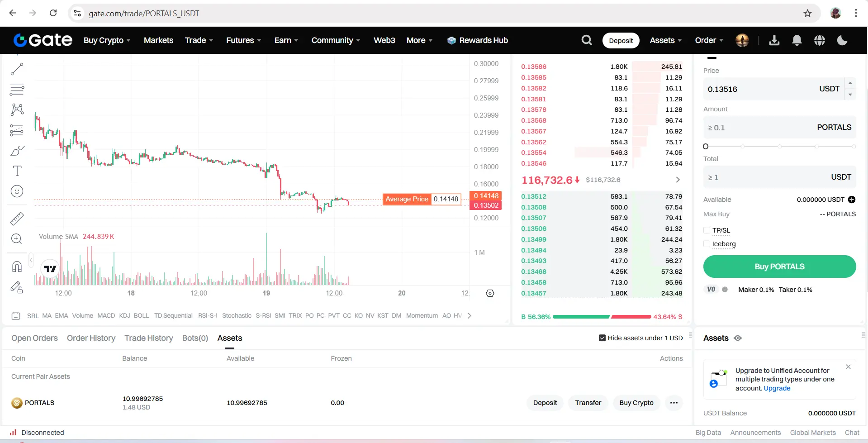Expand the Futures dropdown menu
This screenshot has height=443, width=868.
click(x=244, y=40)
